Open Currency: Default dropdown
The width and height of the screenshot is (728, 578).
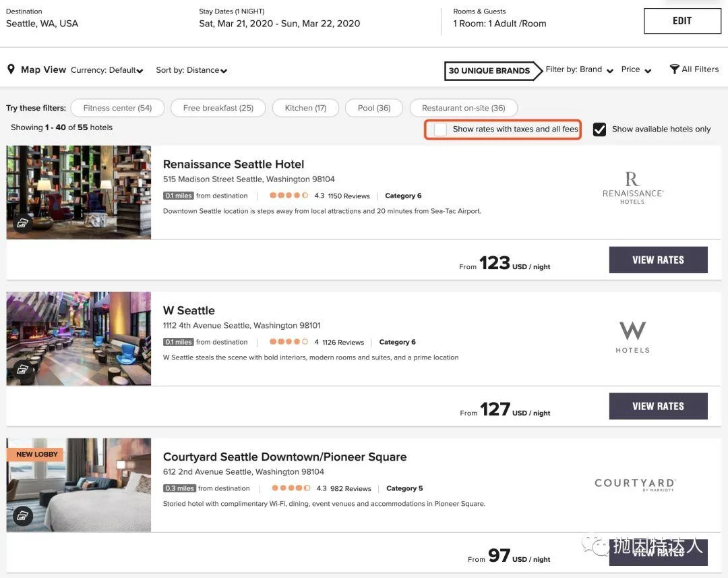107,70
